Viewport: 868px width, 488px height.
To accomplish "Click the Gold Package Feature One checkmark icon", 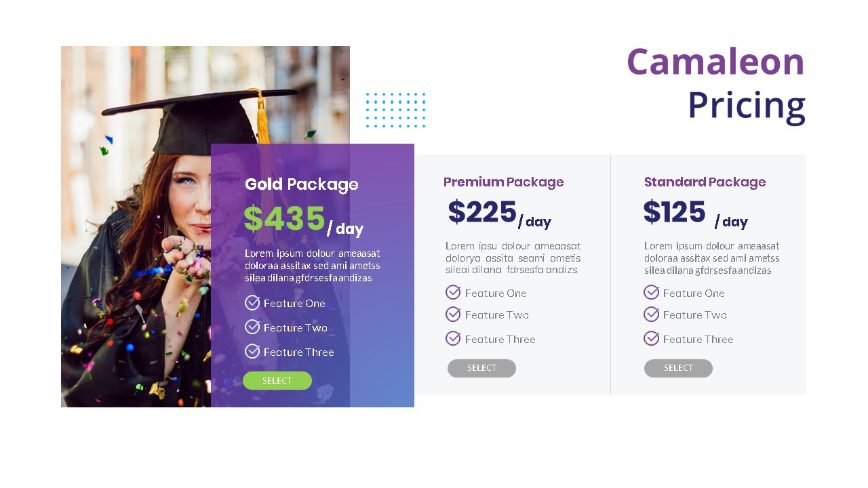I will click(x=252, y=303).
